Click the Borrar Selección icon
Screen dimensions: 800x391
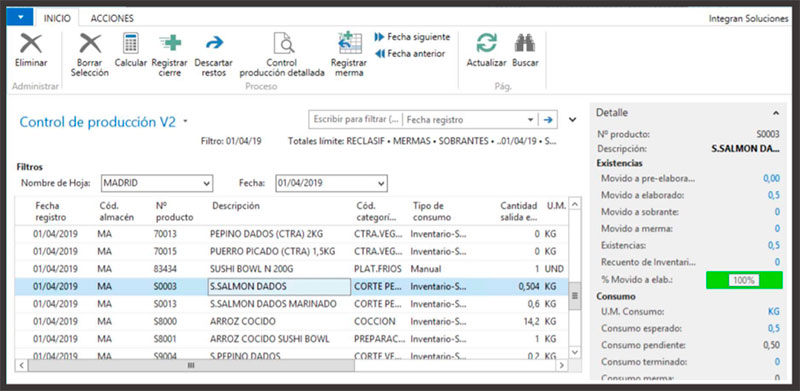90,43
